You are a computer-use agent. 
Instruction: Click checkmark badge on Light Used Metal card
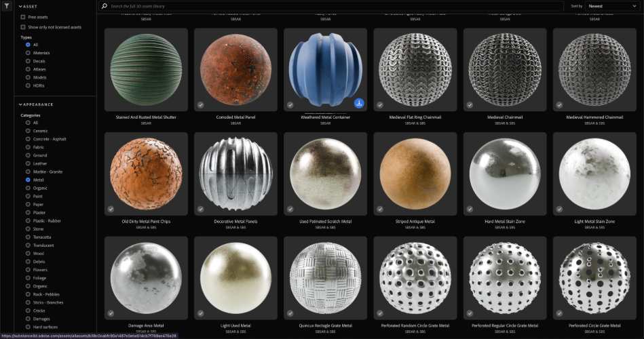(200, 313)
